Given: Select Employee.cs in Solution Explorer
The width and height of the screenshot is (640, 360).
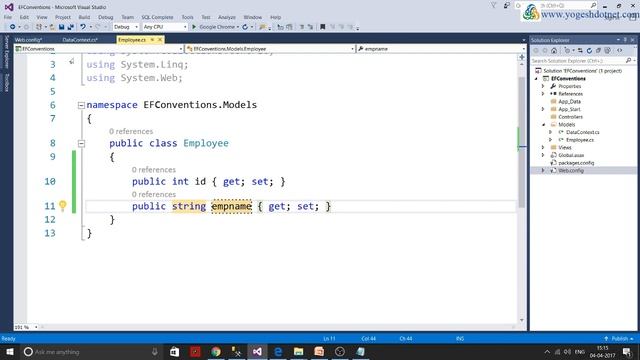Looking at the screenshot, I should coord(580,140).
